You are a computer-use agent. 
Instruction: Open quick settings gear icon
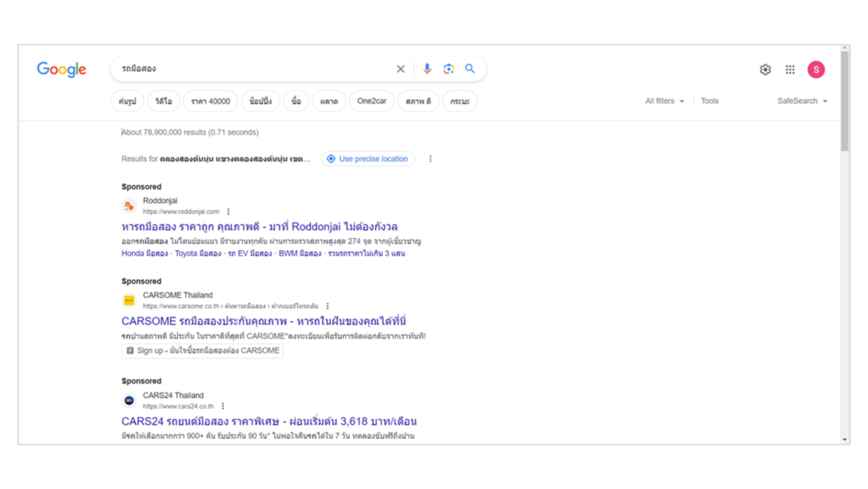tap(765, 69)
